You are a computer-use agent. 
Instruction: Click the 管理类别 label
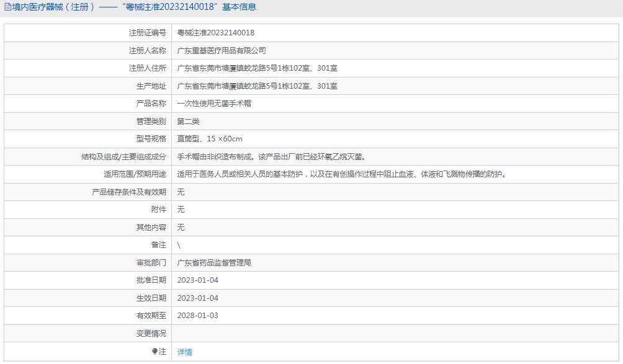click(x=151, y=122)
